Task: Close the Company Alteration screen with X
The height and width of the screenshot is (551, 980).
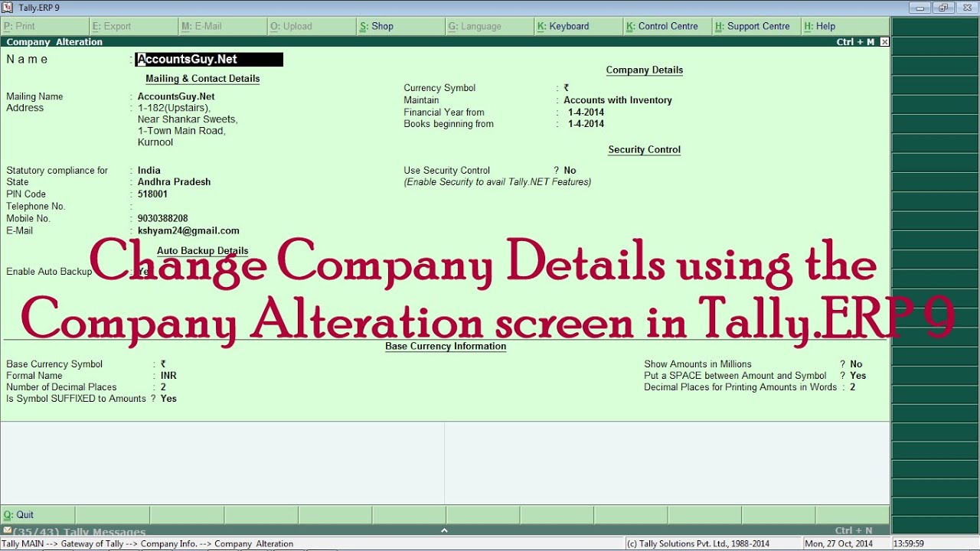Action: 884,42
